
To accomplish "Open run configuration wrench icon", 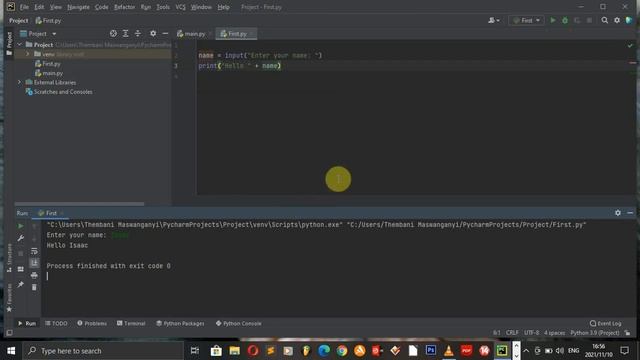I will click(x=20, y=238).
